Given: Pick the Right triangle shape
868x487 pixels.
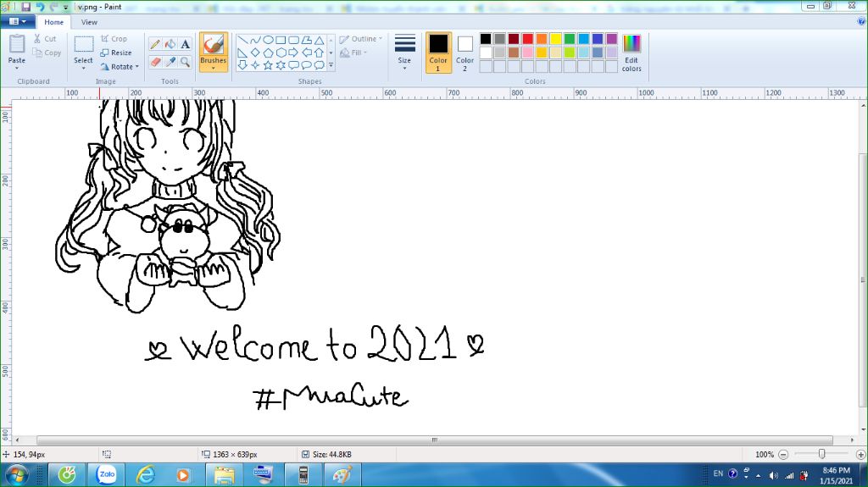Looking at the screenshot, I should click(242, 53).
